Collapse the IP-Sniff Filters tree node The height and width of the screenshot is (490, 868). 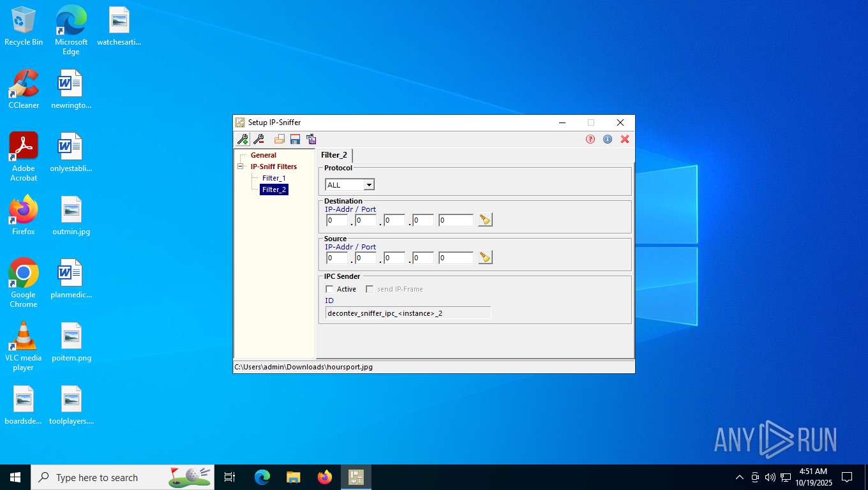coord(240,167)
